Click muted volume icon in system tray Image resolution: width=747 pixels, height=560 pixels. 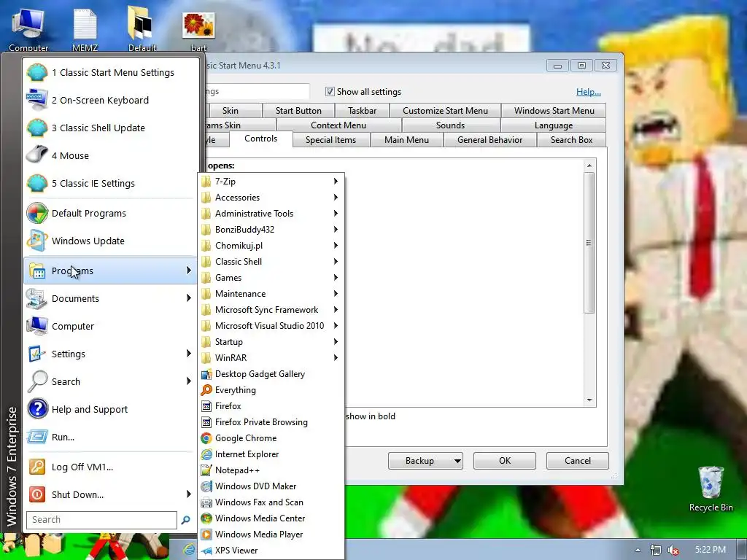tap(673, 550)
